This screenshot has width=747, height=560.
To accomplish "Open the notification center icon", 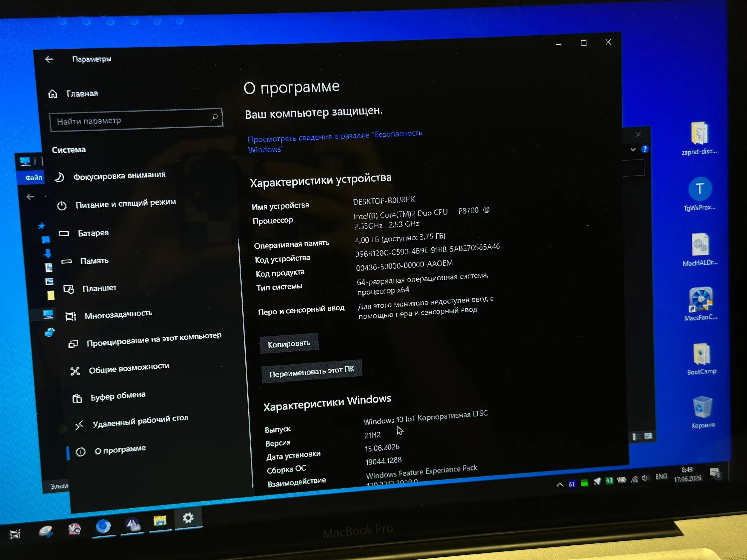I will [x=715, y=473].
